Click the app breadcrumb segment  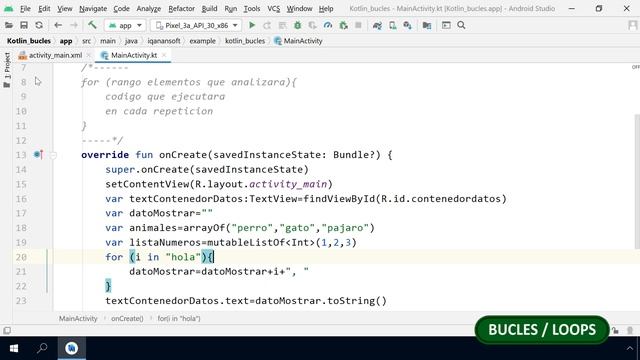pos(66,41)
